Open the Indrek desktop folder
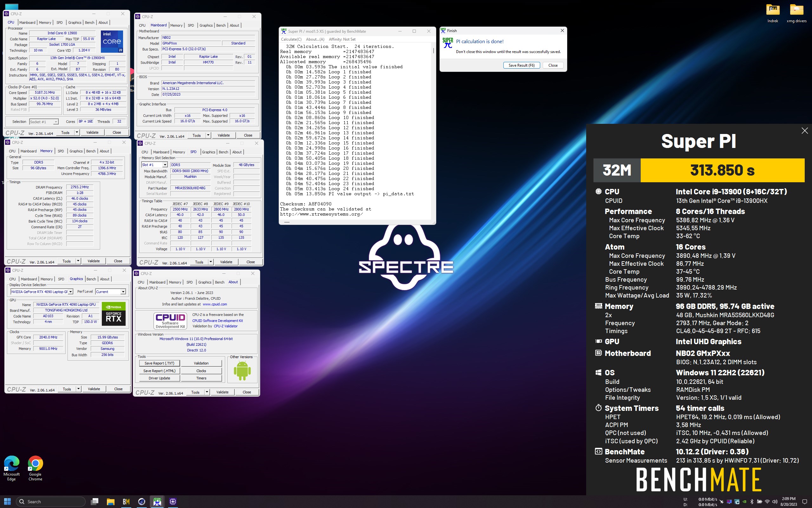The image size is (812, 508). coord(773,13)
